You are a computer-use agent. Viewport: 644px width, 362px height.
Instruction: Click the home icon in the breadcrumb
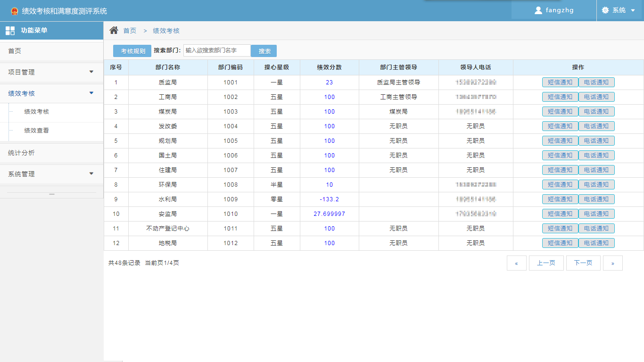tap(113, 30)
